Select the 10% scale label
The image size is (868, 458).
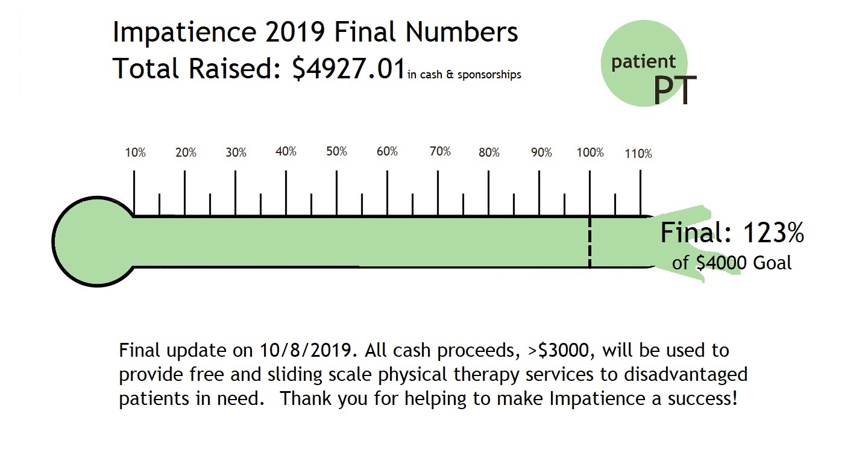[136, 153]
